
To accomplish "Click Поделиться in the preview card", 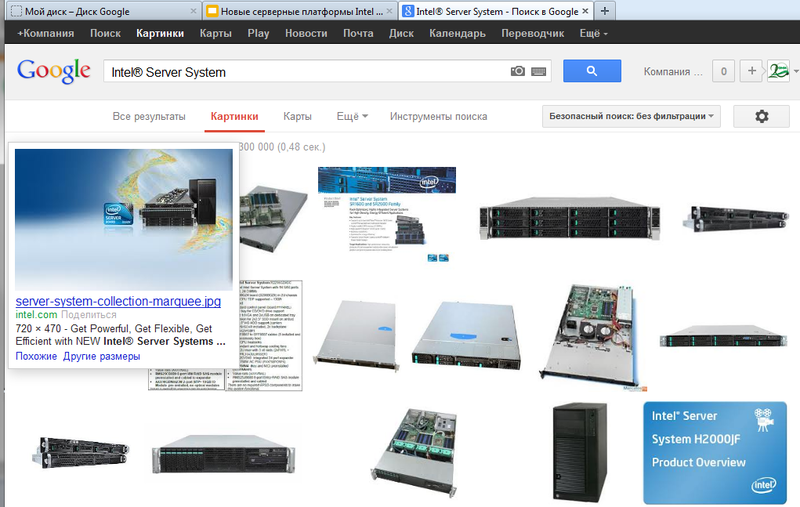I will (89, 315).
